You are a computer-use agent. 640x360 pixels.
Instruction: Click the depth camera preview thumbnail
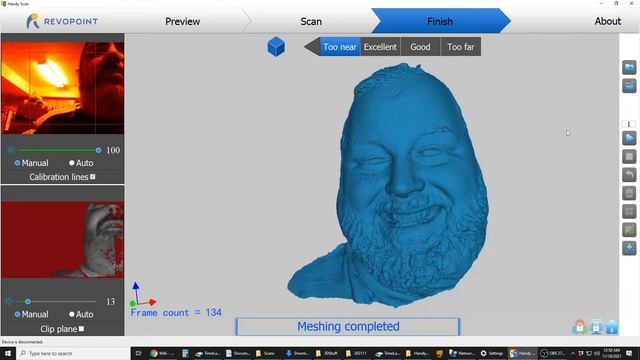point(62,240)
